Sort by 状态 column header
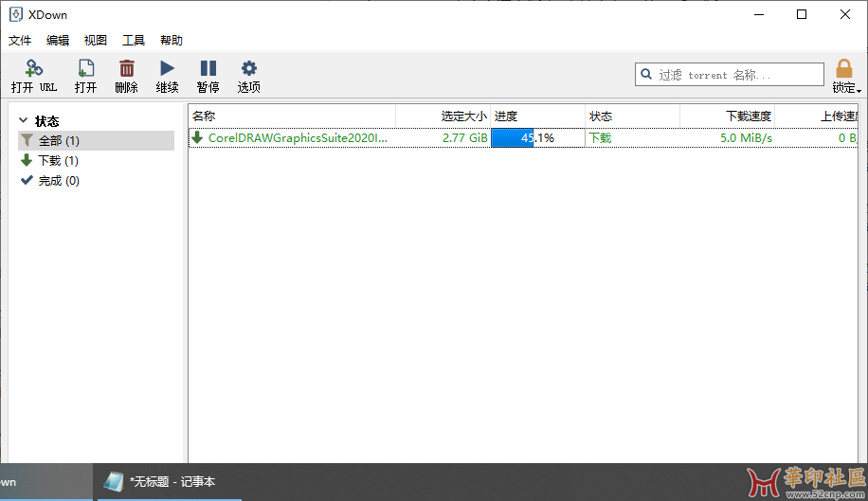This screenshot has width=868, height=501. coord(633,116)
